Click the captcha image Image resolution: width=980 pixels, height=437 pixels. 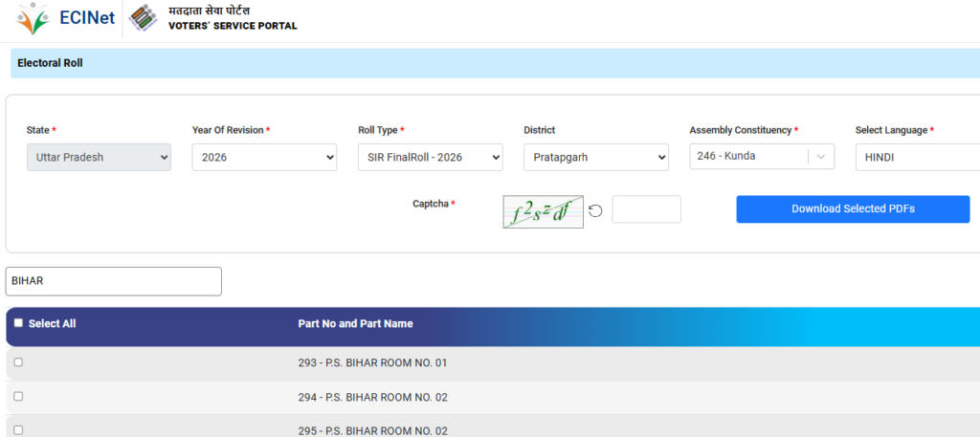[543, 211]
